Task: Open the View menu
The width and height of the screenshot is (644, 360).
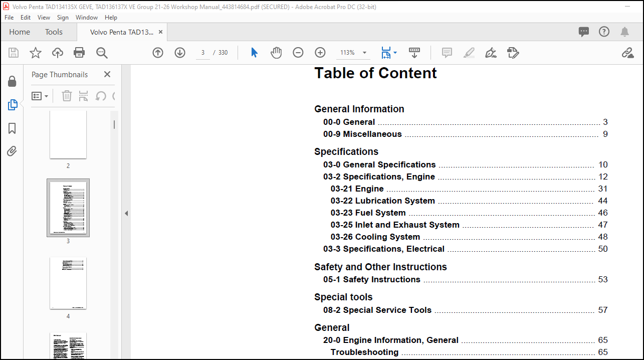Action: click(x=44, y=17)
